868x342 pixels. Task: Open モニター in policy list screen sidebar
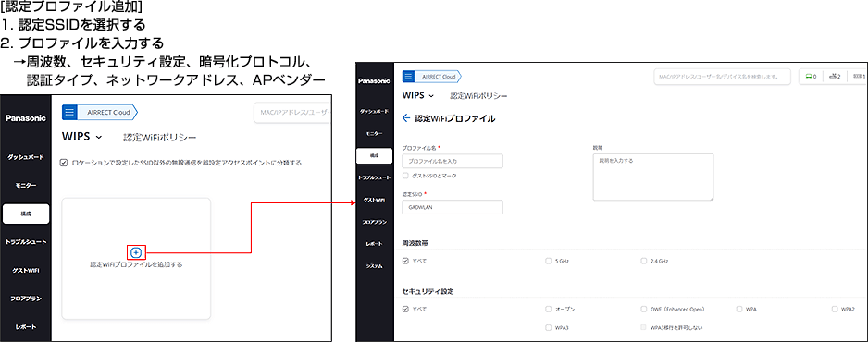tap(26, 185)
